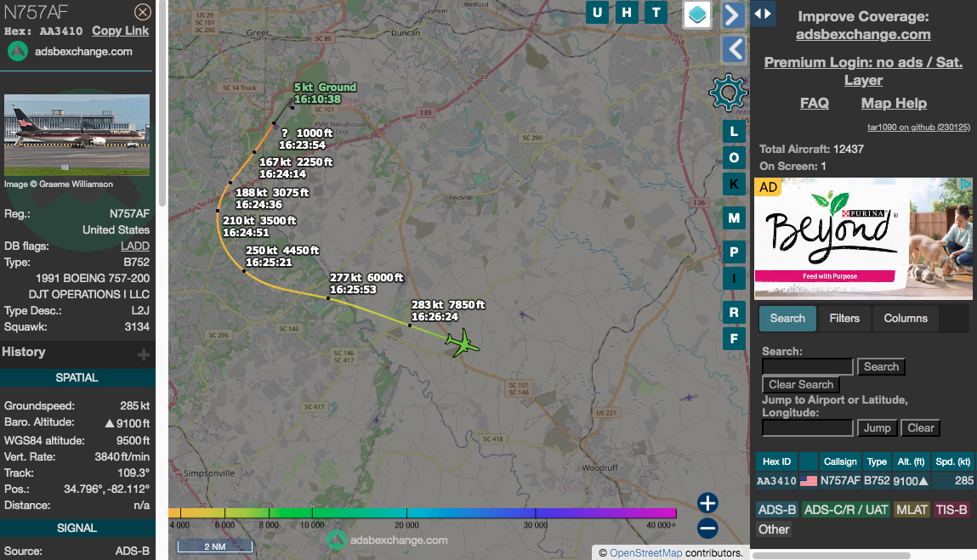Toggle the K map option button
977x560 pixels.
point(734,184)
